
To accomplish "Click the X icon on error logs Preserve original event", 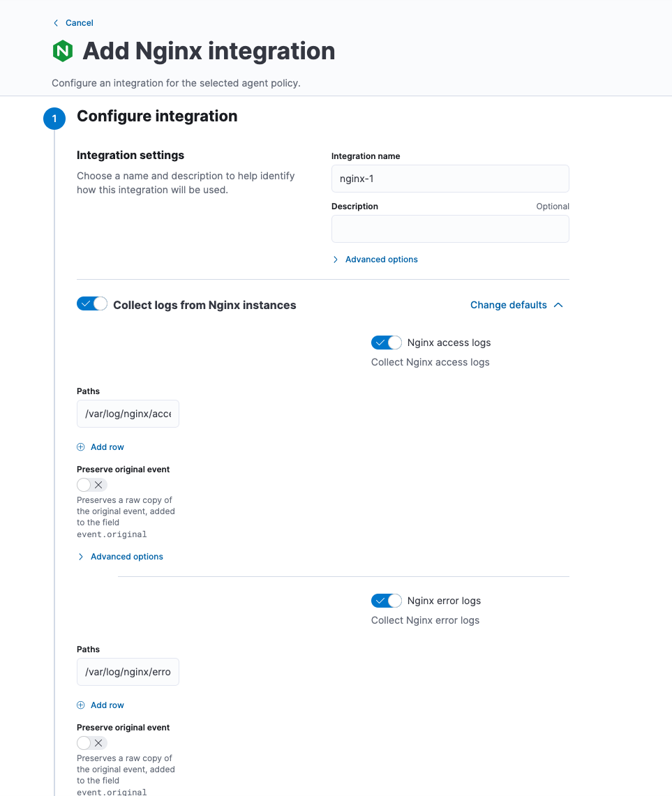I will pyautogui.click(x=98, y=742).
